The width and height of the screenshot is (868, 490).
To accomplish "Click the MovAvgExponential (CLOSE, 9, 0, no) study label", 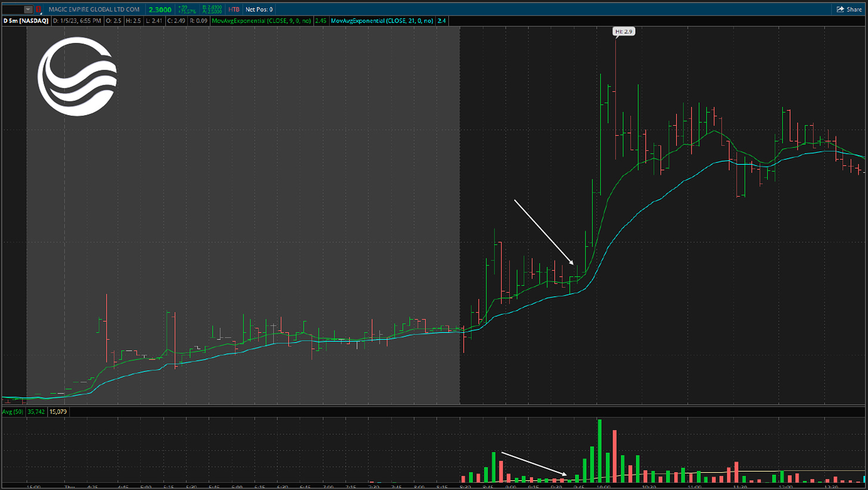I will click(262, 20).
